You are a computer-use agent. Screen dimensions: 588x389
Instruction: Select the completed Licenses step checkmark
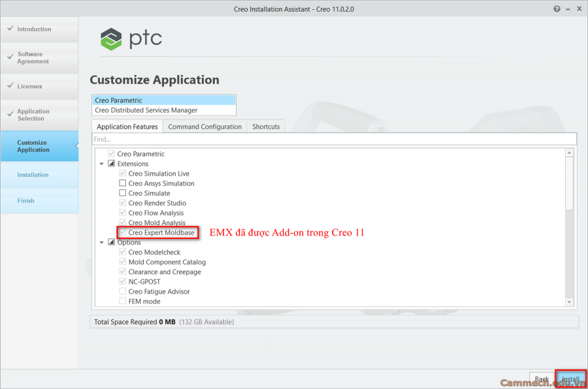point(9,86)
